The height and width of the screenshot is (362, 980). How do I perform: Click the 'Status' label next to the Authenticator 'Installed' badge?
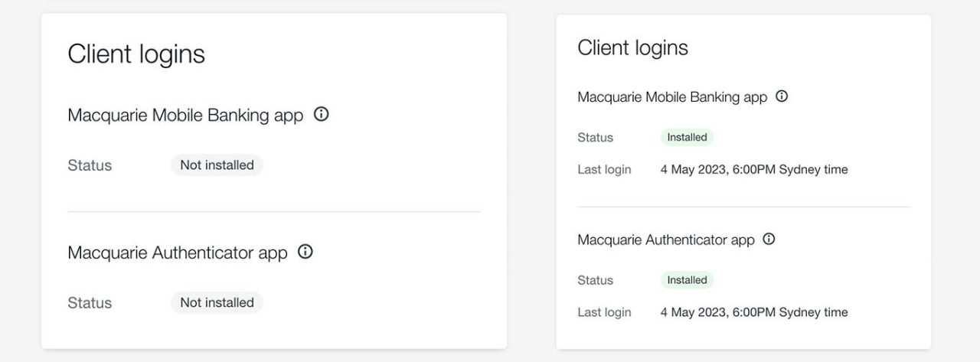pos(595,280)
